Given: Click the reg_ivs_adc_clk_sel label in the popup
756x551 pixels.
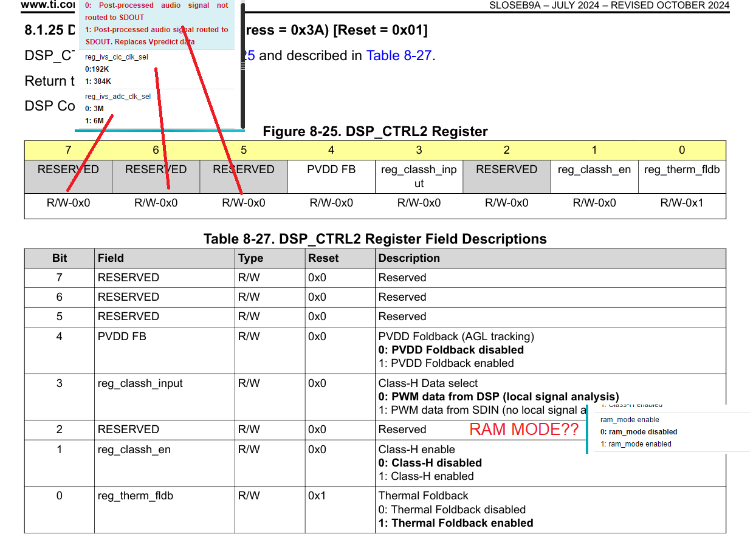Looking at the screenshot, I should (118, 97).
